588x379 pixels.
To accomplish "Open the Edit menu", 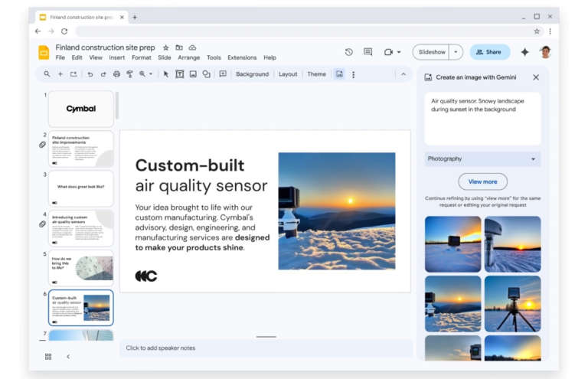I will pos(77,57).
